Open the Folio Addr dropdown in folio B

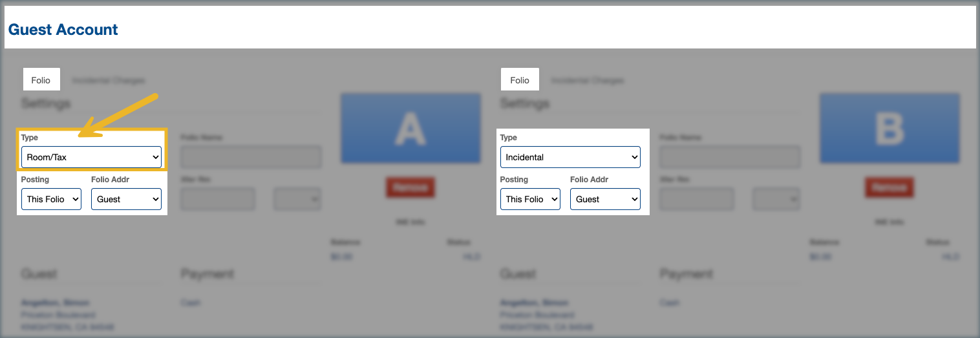click(605, 199)
